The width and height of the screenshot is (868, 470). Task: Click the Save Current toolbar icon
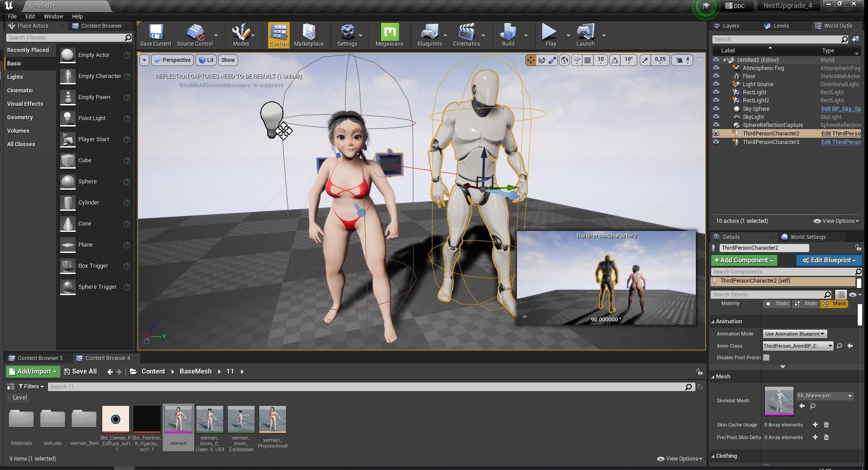coord(156,35)
